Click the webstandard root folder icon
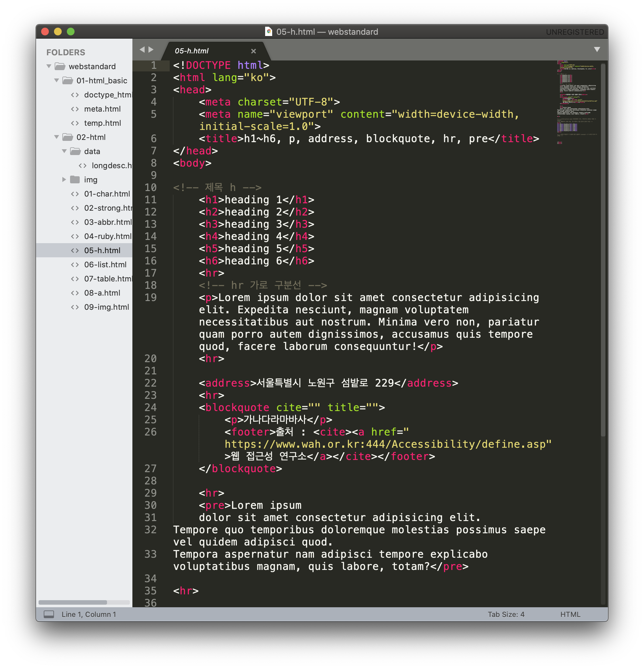Viewport: 644px width, 669px height. [60, 66]
